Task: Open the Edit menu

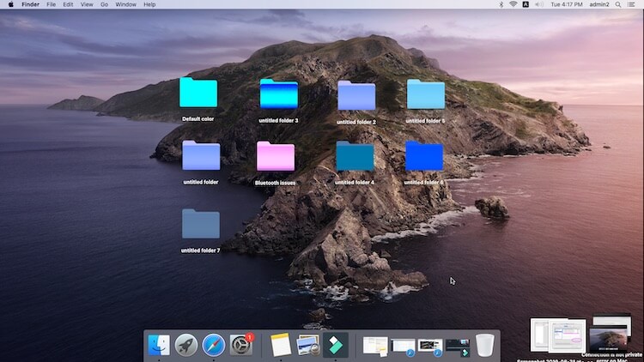Action: coord(68,4)
